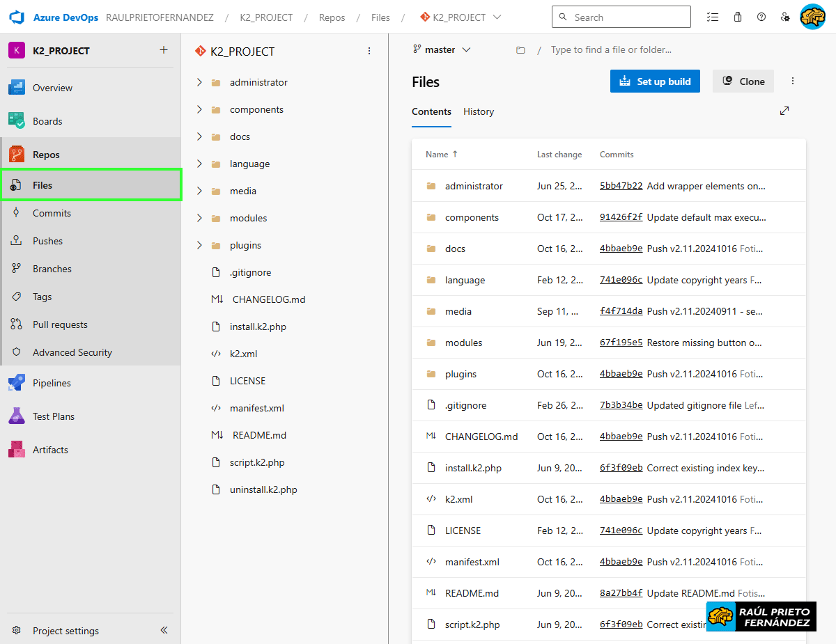This screenshot has height=644, width=836.
Task: Click the Set up build button
Action: pos(655,81)
